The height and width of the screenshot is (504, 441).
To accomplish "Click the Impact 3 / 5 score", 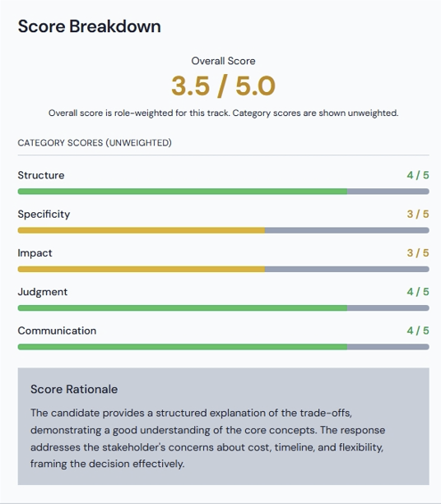I will click(417, 253).
